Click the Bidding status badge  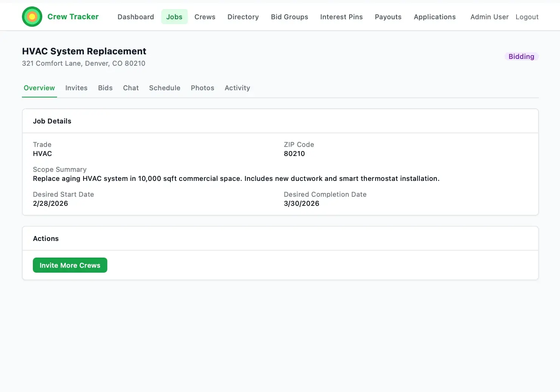point(521,56)
